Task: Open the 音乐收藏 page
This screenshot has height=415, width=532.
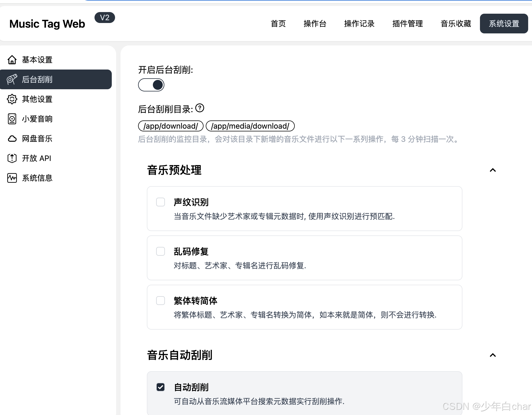Action: click(456, 24)
